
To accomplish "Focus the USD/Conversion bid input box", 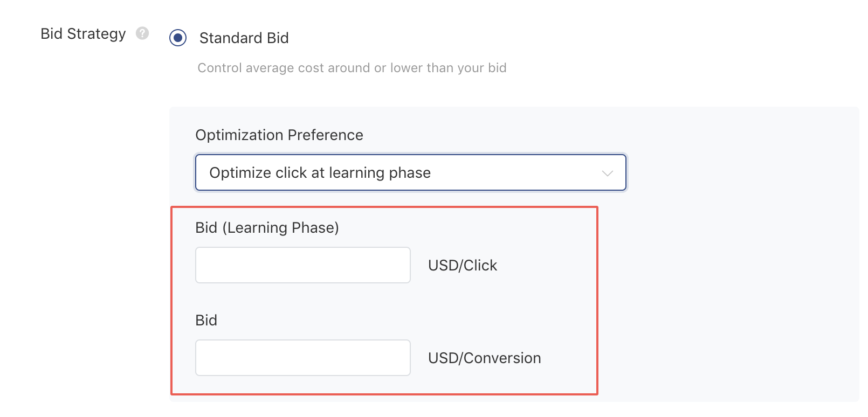I will pos(302,357).
